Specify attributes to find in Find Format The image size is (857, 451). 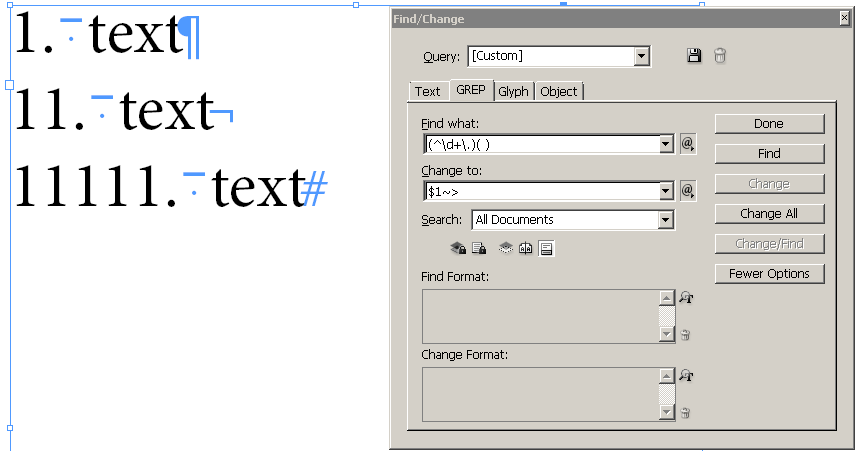pos(686,298)
